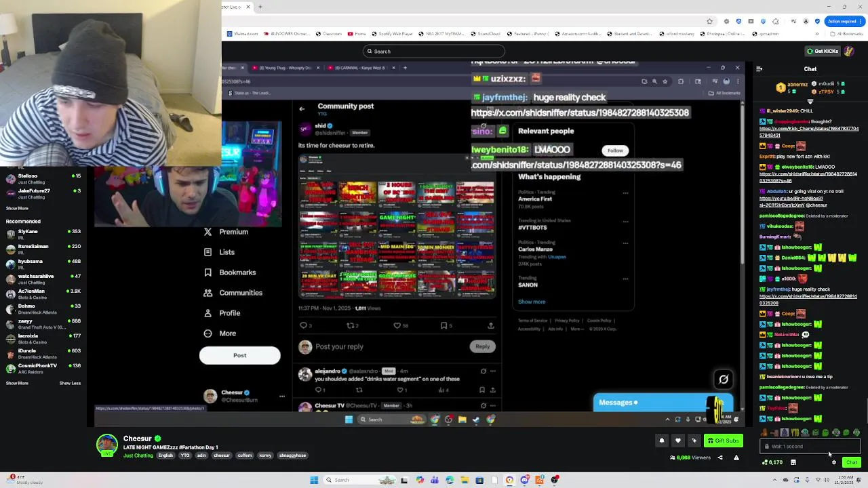
Task: Click the Get KICKs button
Action: click(x=823, y=51)
